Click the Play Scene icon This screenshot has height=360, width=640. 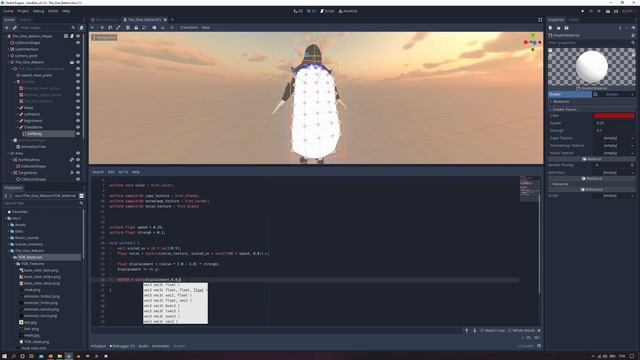[608, 11]
